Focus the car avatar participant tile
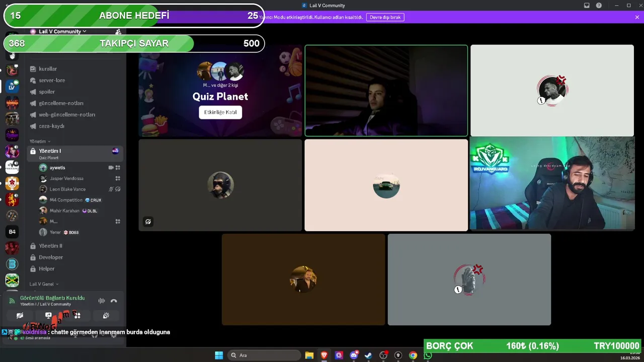Viewport: 644px width, 362px height. click(x=386, y=185)
